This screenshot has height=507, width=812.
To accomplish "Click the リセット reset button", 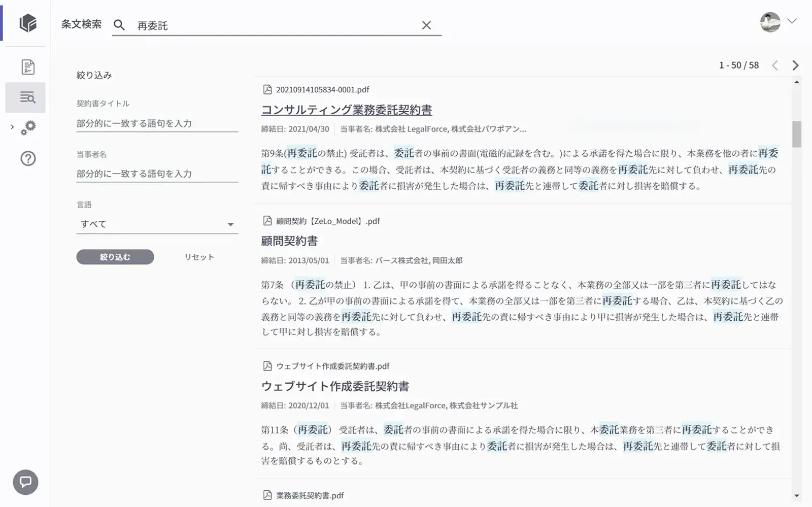I will pyautogui.click(x=199, y=257).
